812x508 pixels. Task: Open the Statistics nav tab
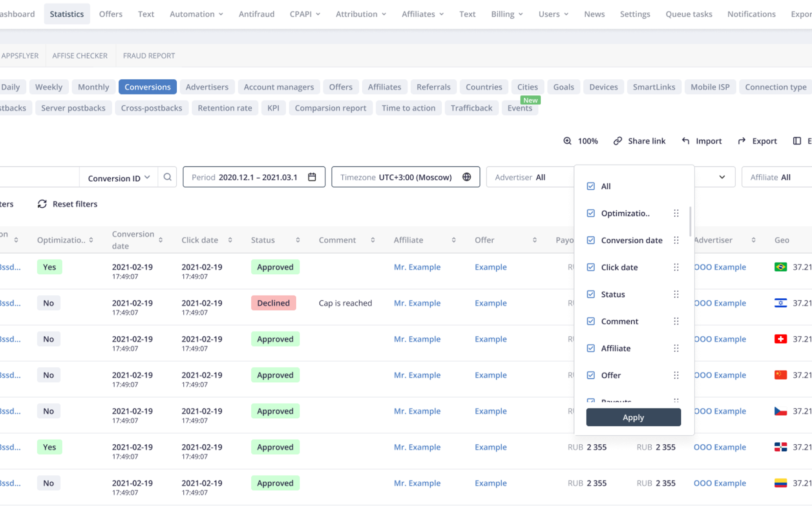click(67, 14)
